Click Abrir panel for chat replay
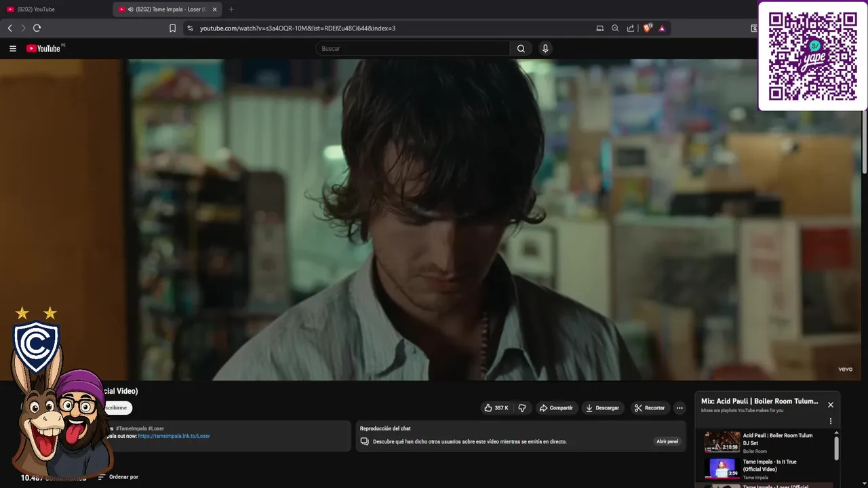Image resolution: width=868 pixels, height=488 pixels. [x=667, y=441]
